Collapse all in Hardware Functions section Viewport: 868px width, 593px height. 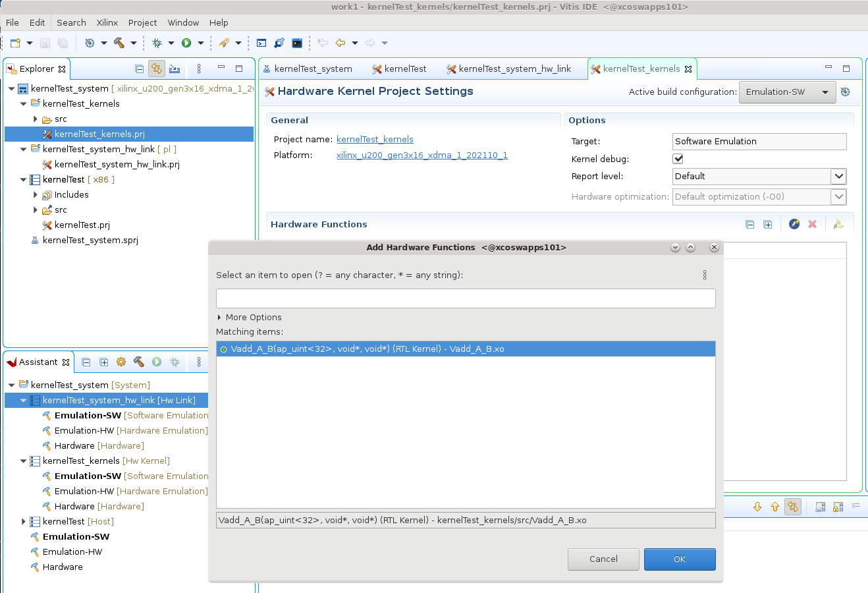(x=749, y=225)
